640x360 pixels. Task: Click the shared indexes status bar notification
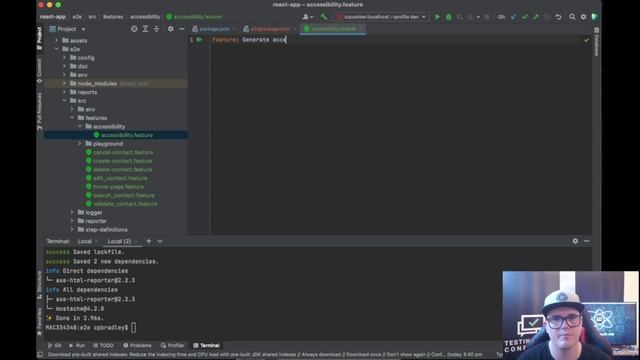(265, 355)
